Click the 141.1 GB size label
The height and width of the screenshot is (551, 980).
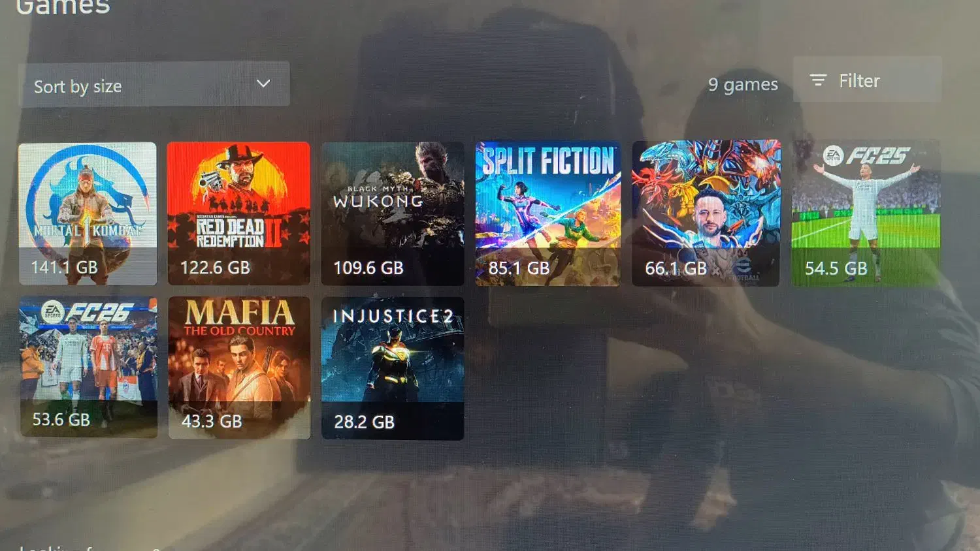click(x=64, y=267)
